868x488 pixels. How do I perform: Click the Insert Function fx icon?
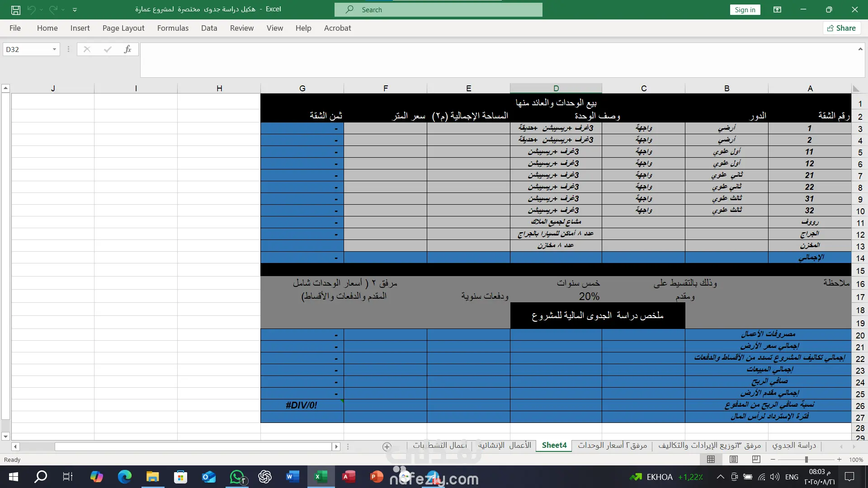coord(127,49)
